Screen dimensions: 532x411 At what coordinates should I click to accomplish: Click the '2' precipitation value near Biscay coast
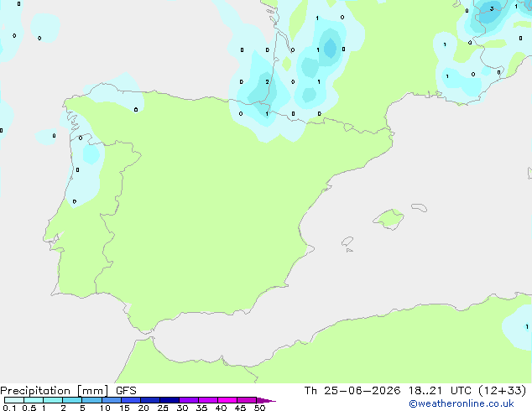(268, 81)
